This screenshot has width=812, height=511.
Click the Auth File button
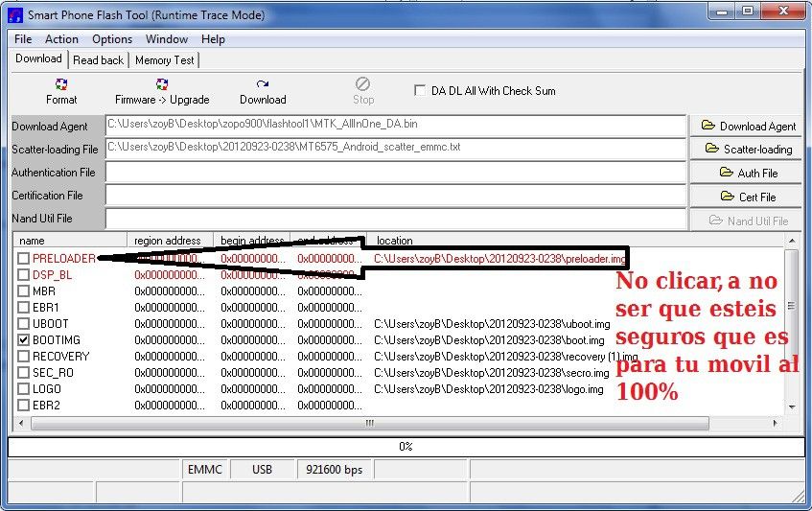747,173
